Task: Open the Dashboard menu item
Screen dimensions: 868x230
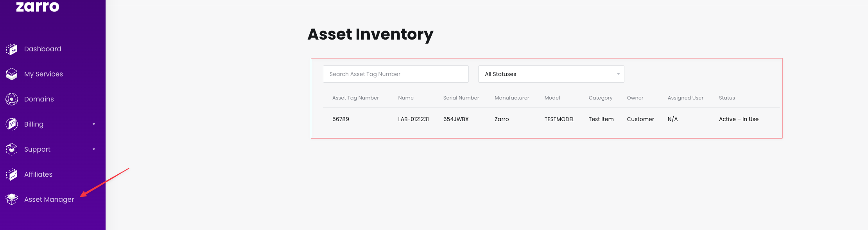Action: (x=43, y=49)
